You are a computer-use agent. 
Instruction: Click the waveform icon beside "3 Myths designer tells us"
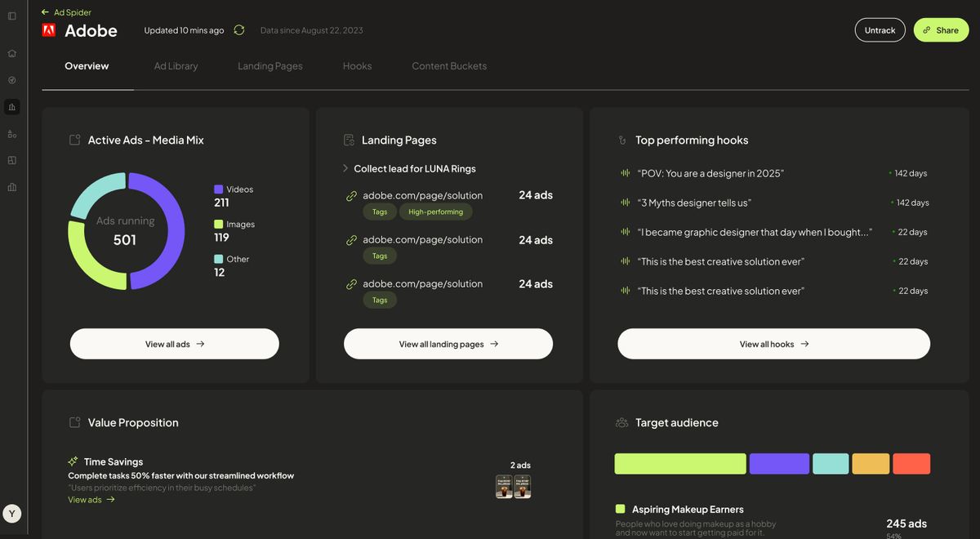click(x=625, y=203)
